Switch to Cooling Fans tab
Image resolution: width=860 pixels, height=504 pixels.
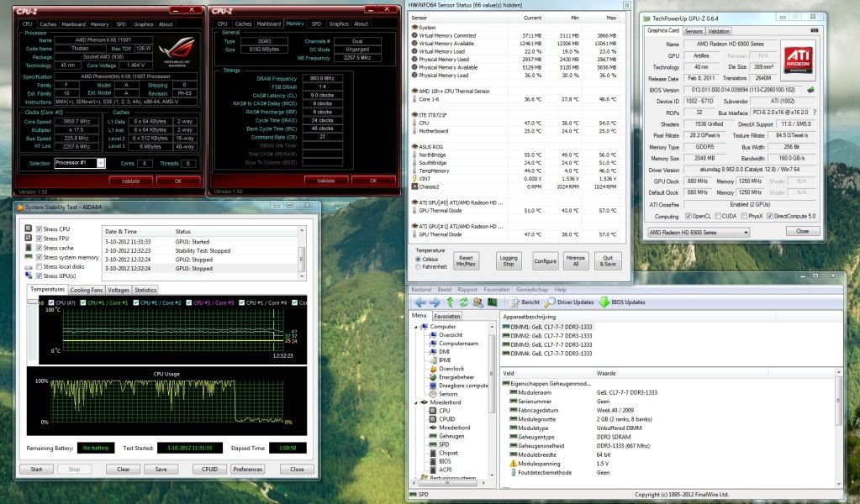(x=86, y=290)
